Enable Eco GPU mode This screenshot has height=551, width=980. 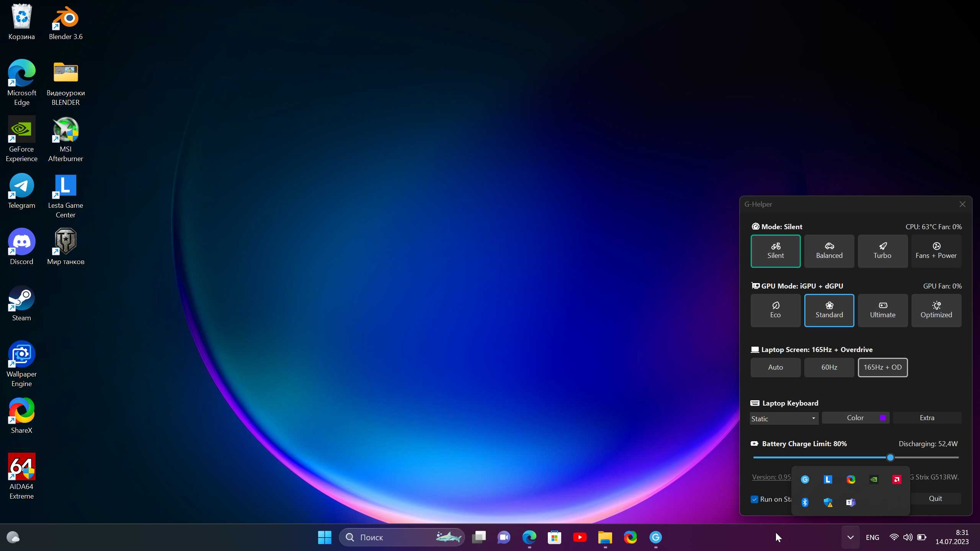[775, 310]
